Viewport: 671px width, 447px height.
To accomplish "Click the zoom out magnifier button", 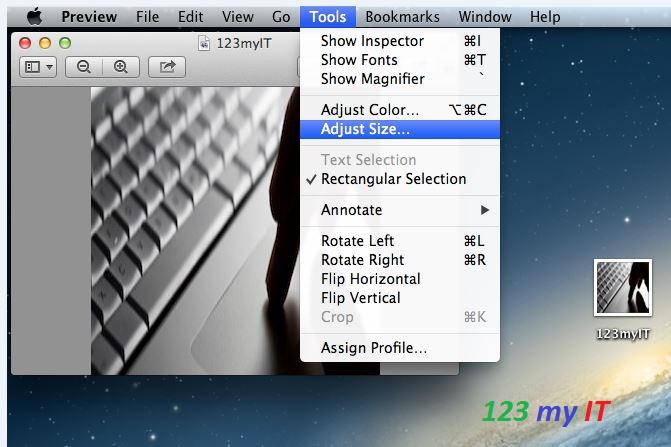I will (x=84, y=67).
